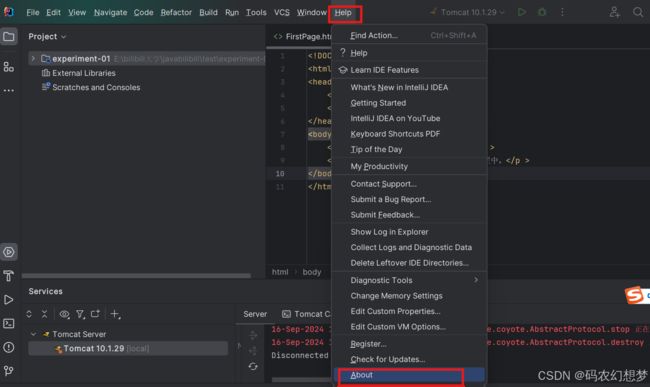This screenshot has height=387, width=650.
Task: Toggle the Services view options eye icon
Action: (x=64, y=314)
